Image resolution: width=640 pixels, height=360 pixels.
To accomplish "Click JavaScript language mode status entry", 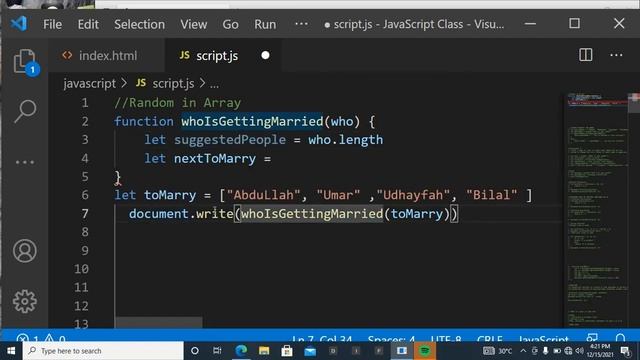I will pos(543,338).
